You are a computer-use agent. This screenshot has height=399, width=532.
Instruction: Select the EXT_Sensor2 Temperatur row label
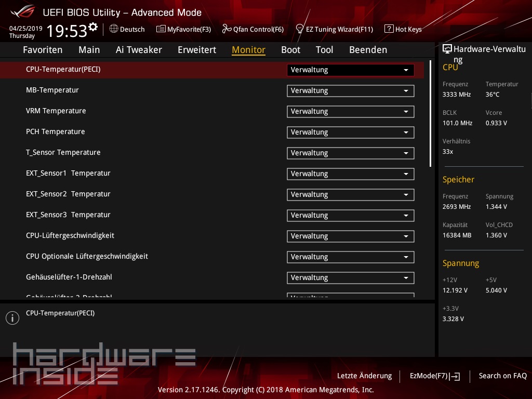tap(68, 194)
